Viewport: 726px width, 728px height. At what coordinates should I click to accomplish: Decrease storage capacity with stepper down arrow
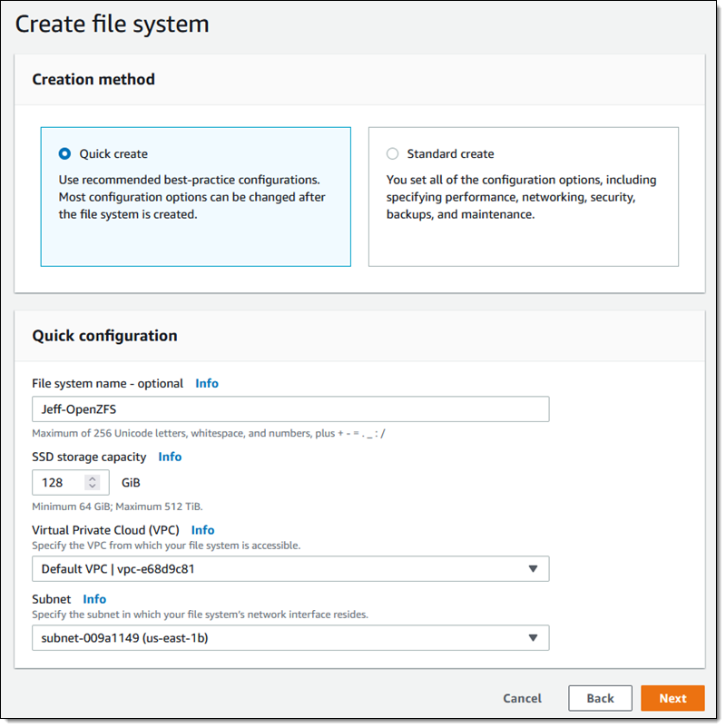click(x=93, y=487)
